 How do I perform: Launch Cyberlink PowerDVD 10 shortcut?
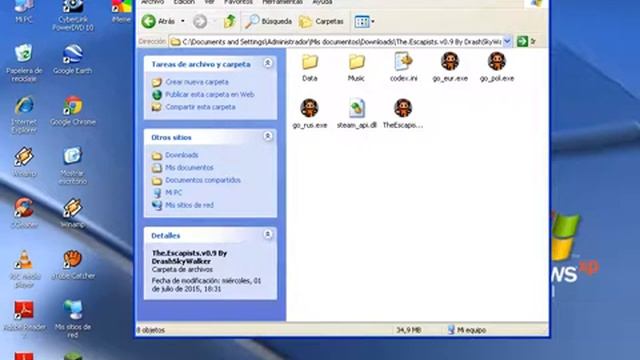pyautogui.click(x=73, y=15)
